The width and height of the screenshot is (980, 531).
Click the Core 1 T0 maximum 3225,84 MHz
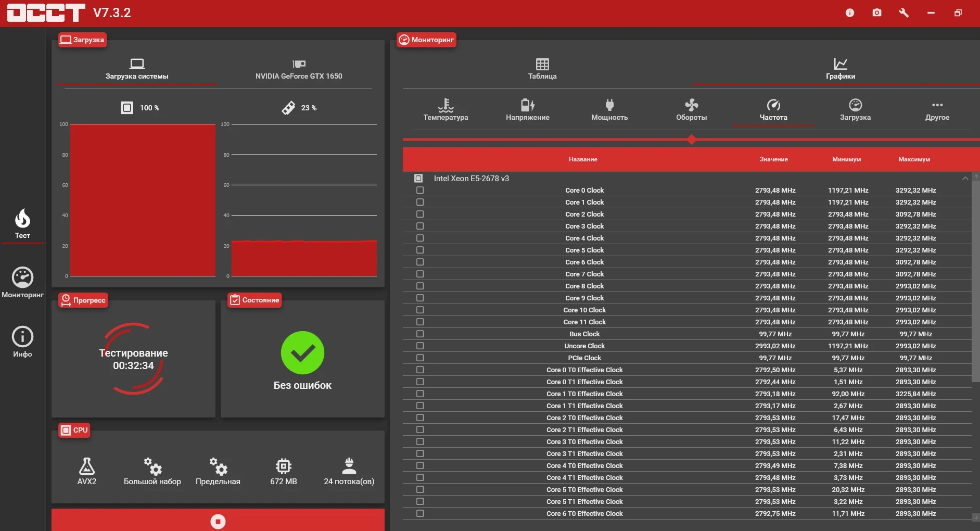point(915,394)
